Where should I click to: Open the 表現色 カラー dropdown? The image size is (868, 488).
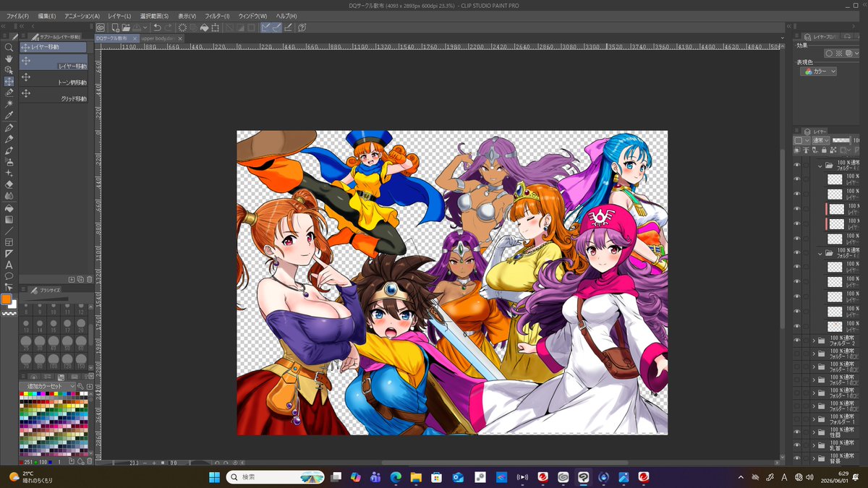820,72
